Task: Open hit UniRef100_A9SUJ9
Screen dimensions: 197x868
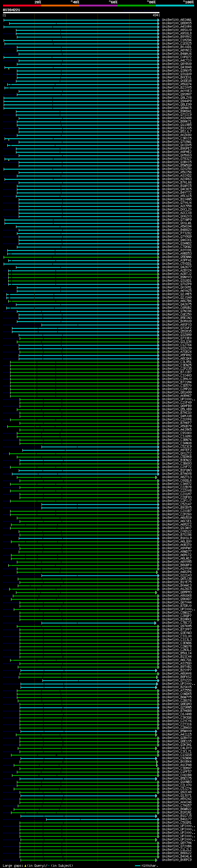Action: pos(176,30)
